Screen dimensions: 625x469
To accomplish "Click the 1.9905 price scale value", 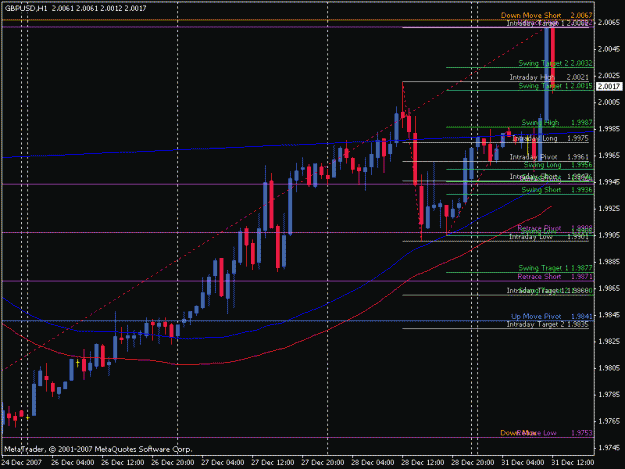I will [609, 235].
